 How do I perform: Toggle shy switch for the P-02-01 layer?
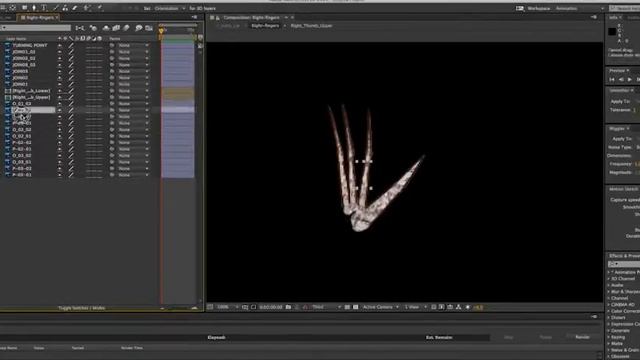pyautogui.click(x=60, y=149)
